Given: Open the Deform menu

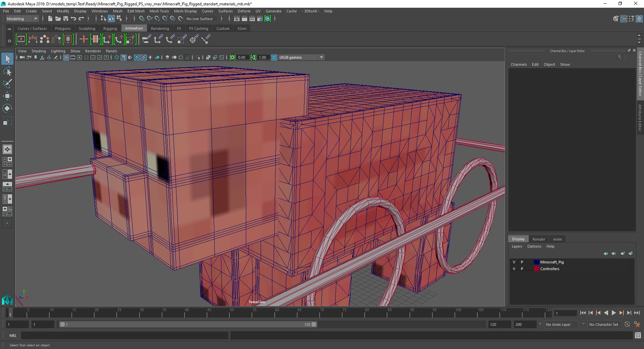Looking at the screenshot, I should point(244,11).
